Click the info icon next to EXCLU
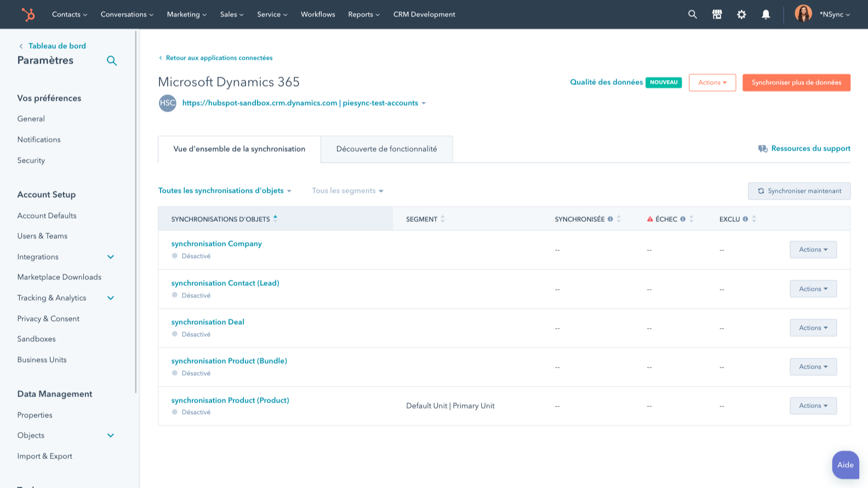 (x=745, y=219)
